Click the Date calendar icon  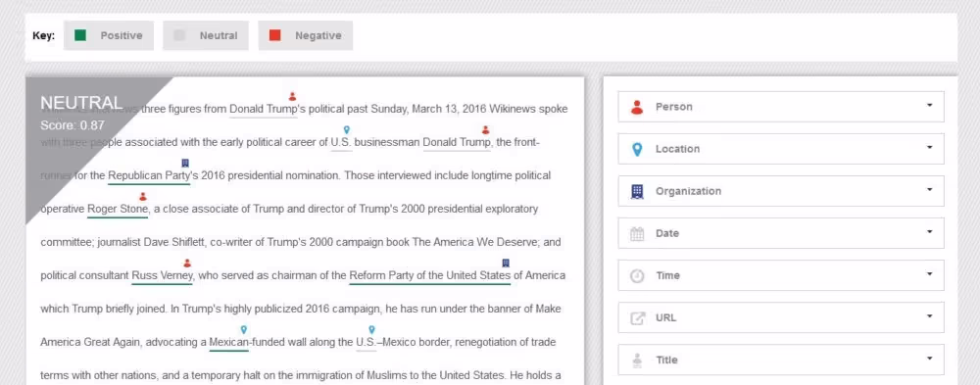[x=637, y=234]
